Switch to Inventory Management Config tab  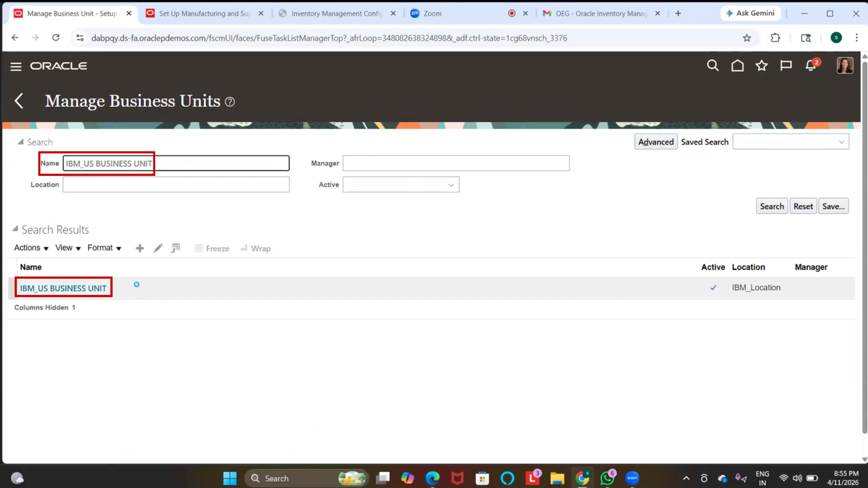click(x=337, y=14)
